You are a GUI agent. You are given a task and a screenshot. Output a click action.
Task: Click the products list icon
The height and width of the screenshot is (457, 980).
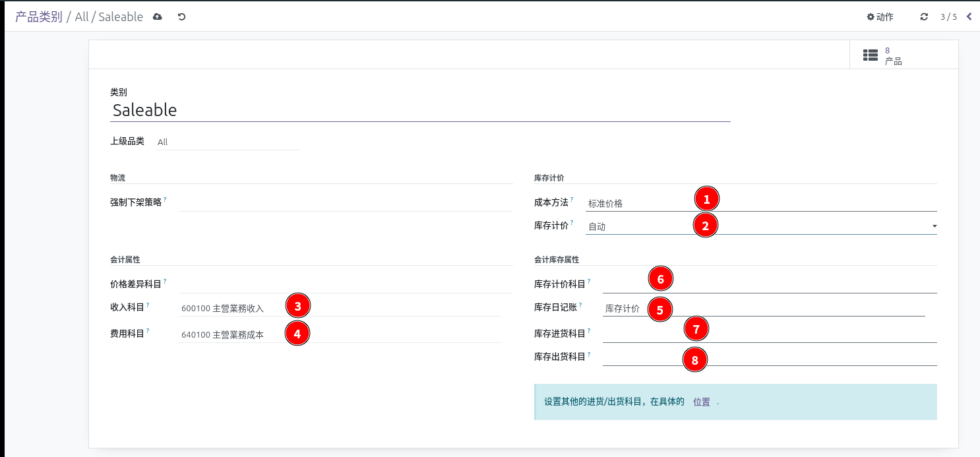coord(871,55)
